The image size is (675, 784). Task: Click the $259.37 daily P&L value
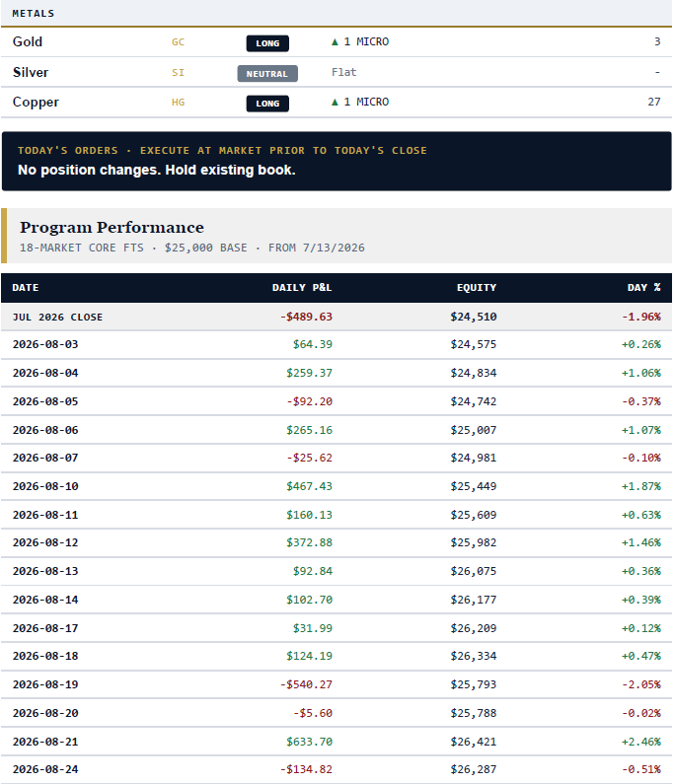309,373
